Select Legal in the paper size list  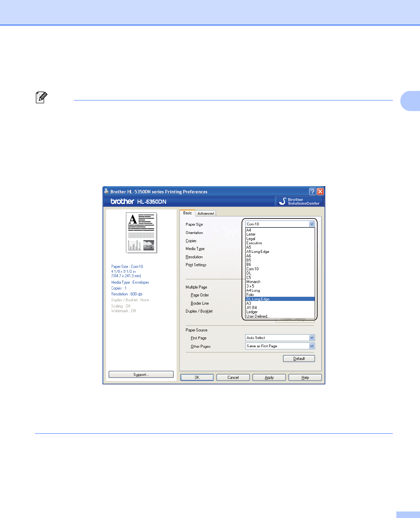(280, 239)
